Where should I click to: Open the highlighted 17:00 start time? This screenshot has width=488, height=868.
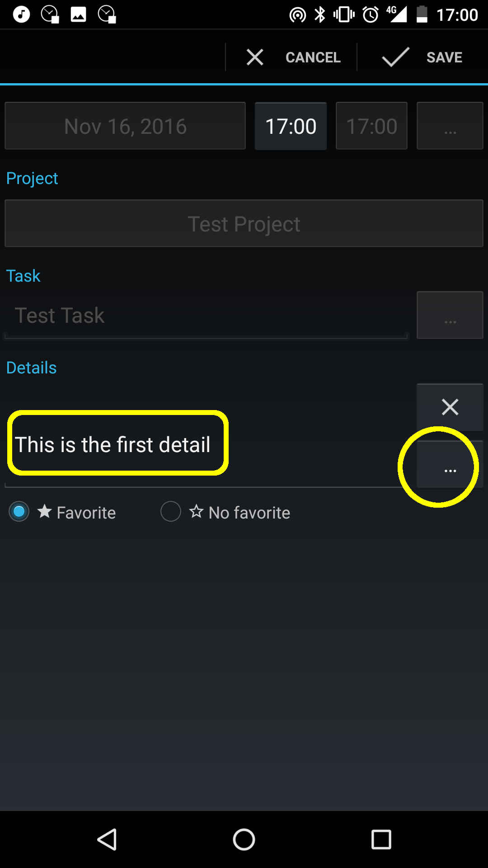(291, 126)
